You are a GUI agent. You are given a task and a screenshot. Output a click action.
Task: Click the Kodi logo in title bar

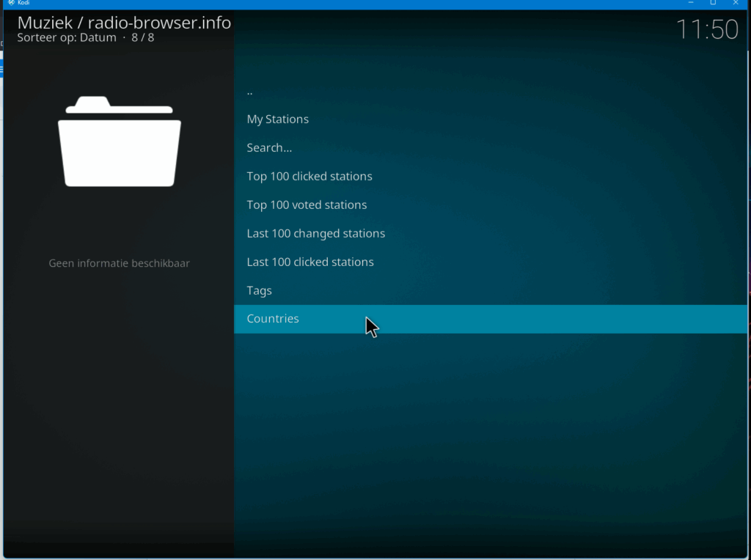[x=11, y=3]
